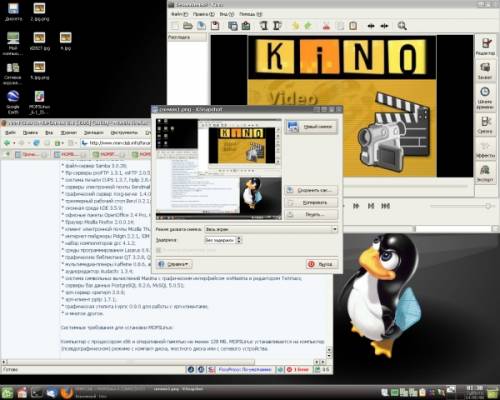Open the Правка menu in Kino
The height and width of the screenshot is (400, 500).
click(203, 14)
